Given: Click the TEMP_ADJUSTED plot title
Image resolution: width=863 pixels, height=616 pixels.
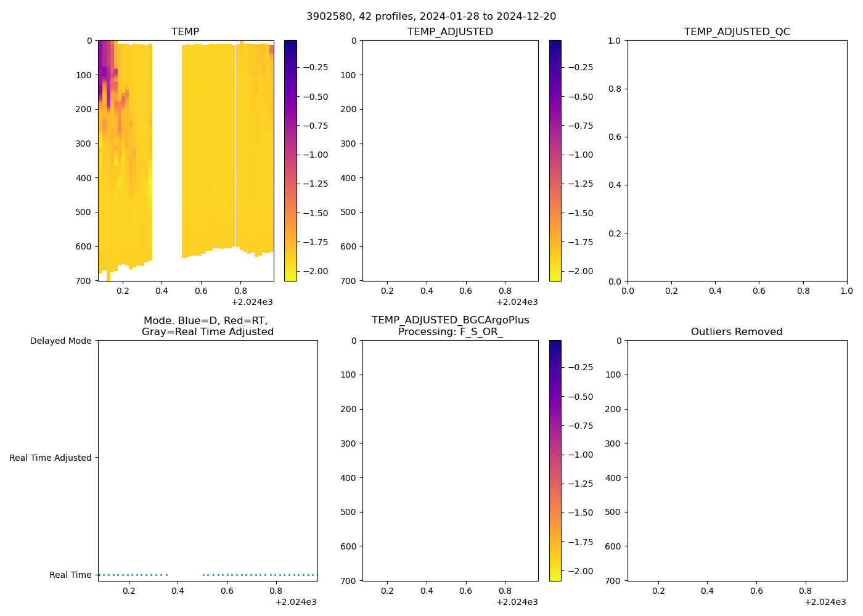Looking at the screenshot, I should click(450, 32).
